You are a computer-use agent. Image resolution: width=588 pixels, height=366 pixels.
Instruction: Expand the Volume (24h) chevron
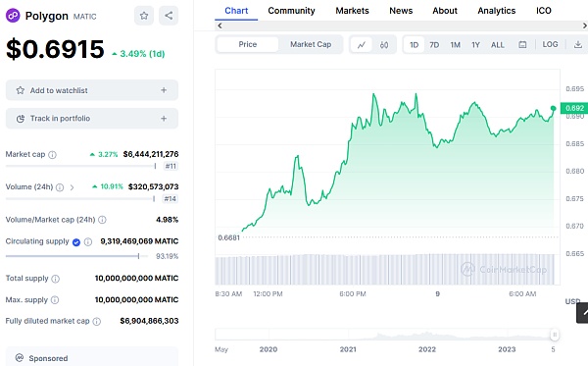[x=72, y=187]
